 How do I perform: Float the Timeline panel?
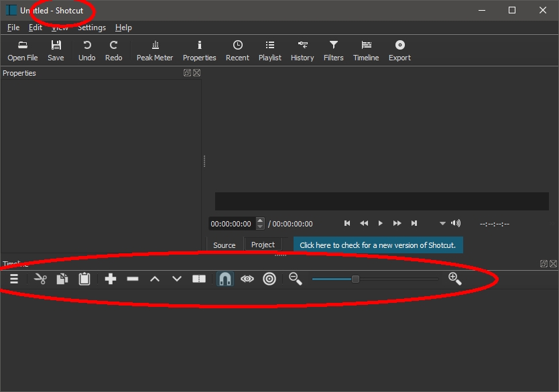544,264
